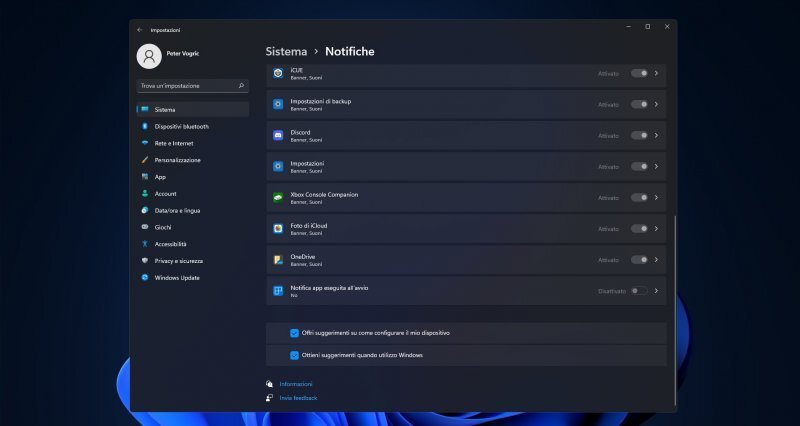
Task: Toggle Impostazioni di backup notifications switch
Action: (x=639, y=105)
